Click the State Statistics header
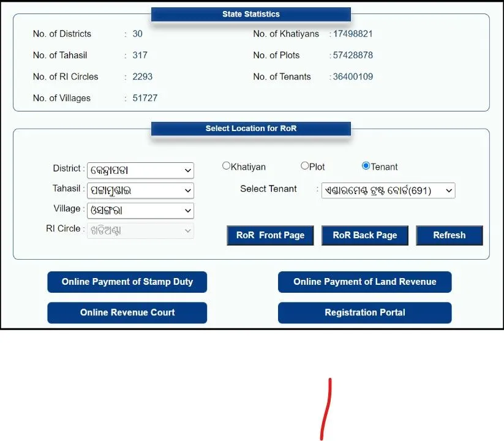 (251, 14)
